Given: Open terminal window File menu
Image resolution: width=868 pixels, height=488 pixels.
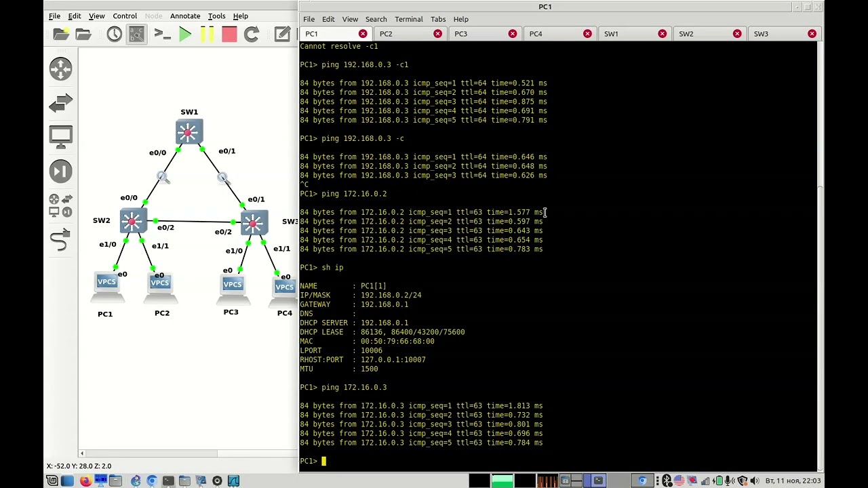Looking at the screenshot, I should 309,19.
